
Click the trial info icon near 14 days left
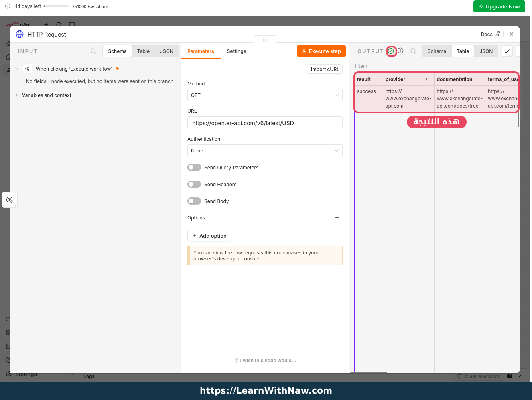[x=8, y=6]
